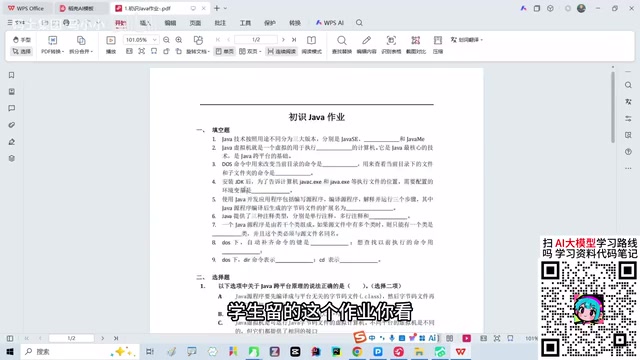Toggle navigation pane icon in status bar
640x360 pixels.
[10, 338]
